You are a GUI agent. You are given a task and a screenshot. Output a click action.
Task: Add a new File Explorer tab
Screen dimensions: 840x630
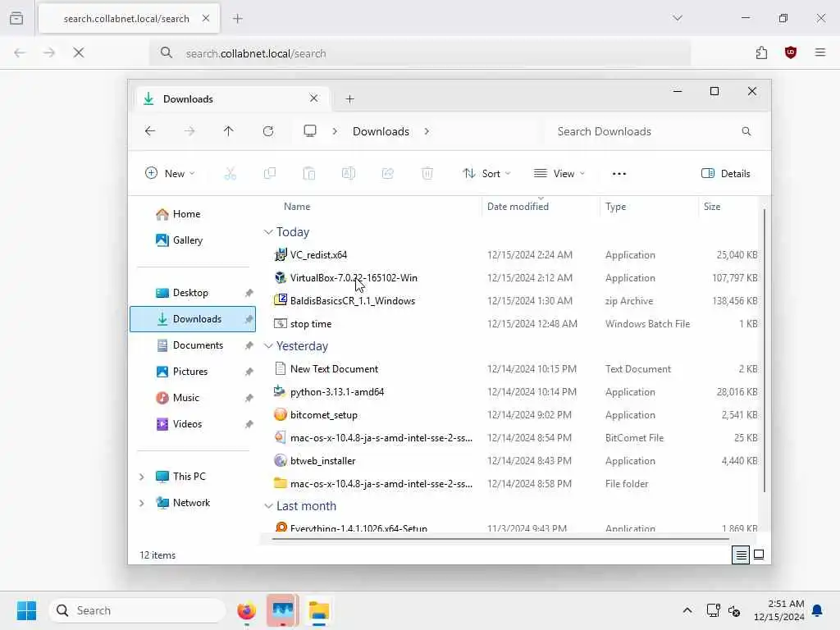pos(349,99)
